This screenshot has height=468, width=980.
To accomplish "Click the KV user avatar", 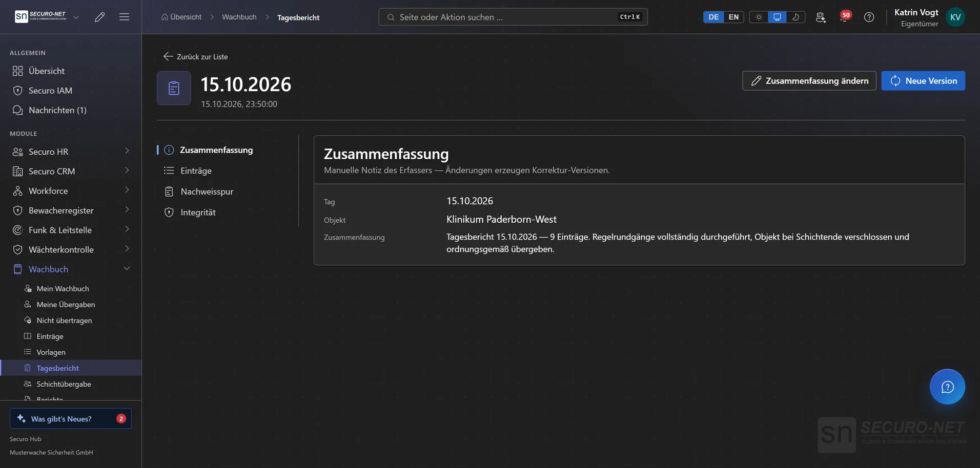I will click(955, 17).
